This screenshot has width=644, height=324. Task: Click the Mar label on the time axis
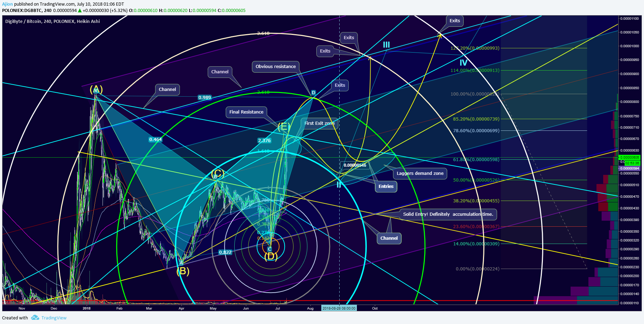tap(149, 308)
